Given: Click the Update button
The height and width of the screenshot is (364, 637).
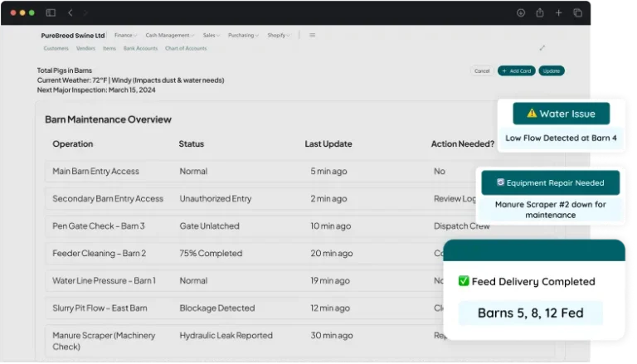Looking at the screenshot, I should [552, 70].
